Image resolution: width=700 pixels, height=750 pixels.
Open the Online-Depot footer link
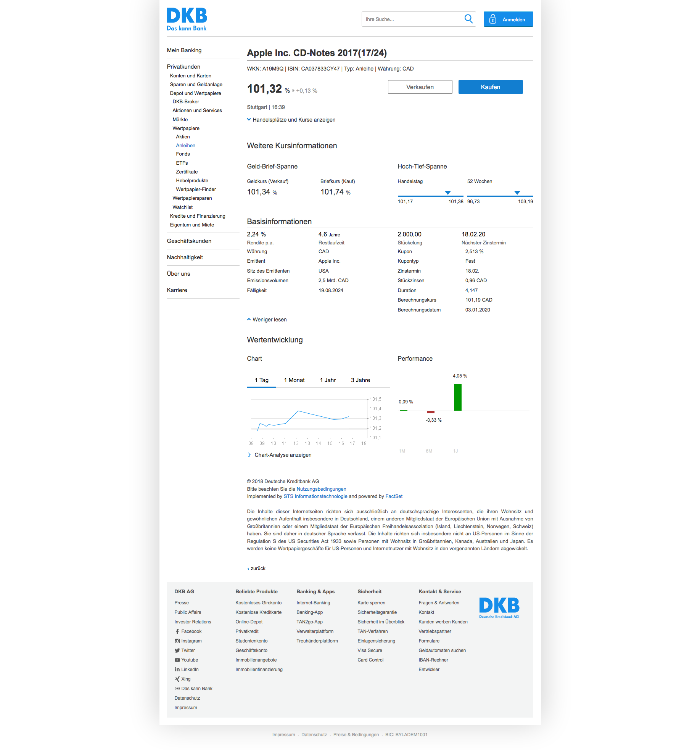(249, 622)
